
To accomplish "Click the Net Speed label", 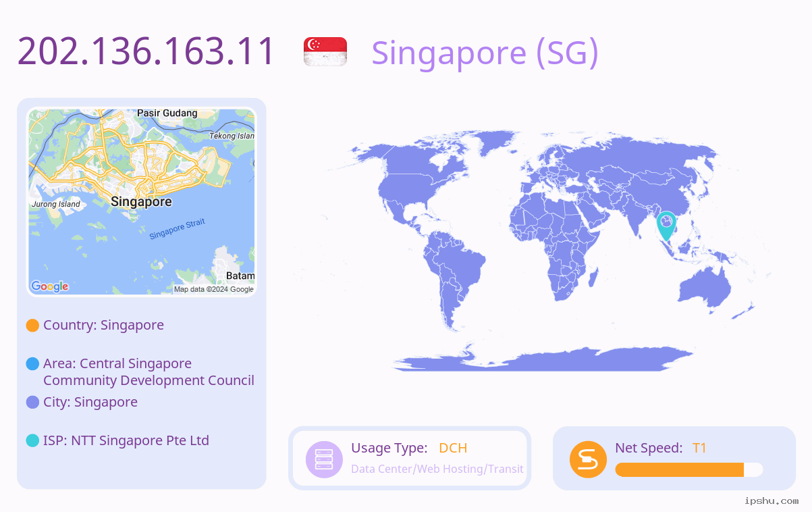I will [x=649, y=448].
